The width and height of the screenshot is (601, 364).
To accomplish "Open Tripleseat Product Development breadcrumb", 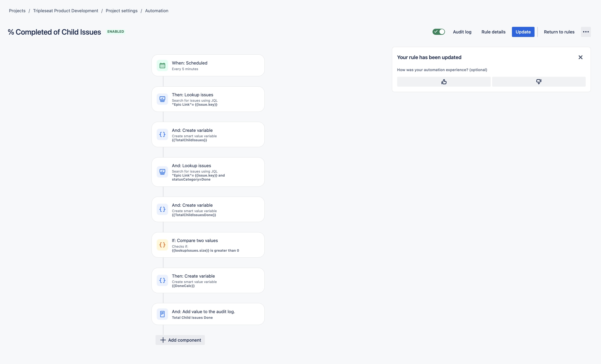I will (66, 11).
